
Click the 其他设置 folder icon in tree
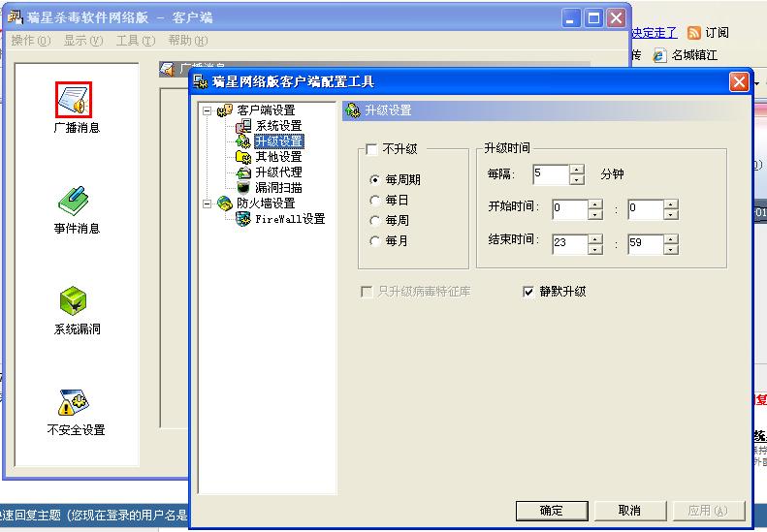(243, 157)
